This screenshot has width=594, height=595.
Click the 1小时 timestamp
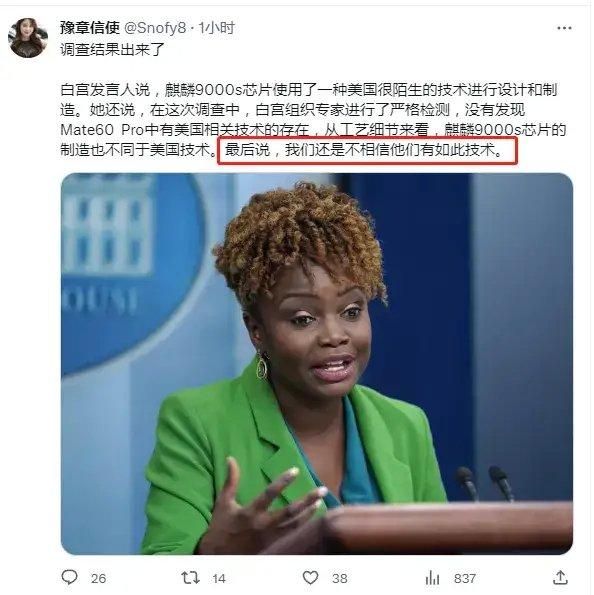(x=216, y=28)
